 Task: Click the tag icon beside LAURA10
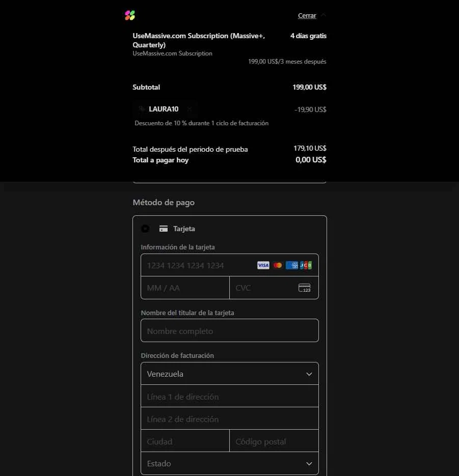click(x=142, y=109)
